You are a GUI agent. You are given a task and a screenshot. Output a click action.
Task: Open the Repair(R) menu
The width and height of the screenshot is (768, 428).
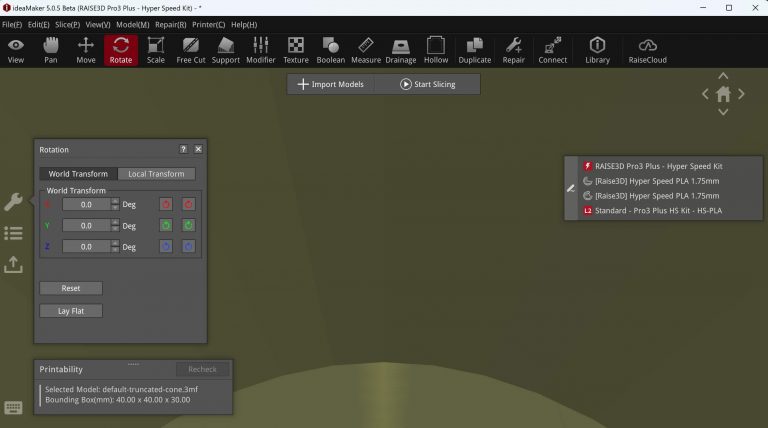(169, 24)
